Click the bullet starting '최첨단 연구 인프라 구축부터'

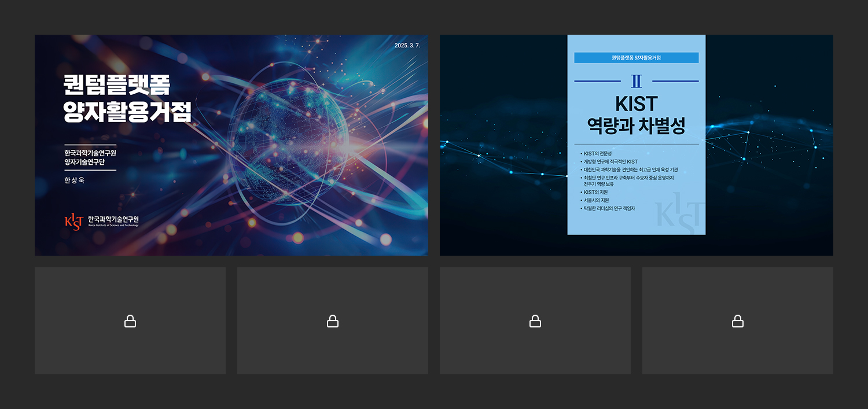627,180
